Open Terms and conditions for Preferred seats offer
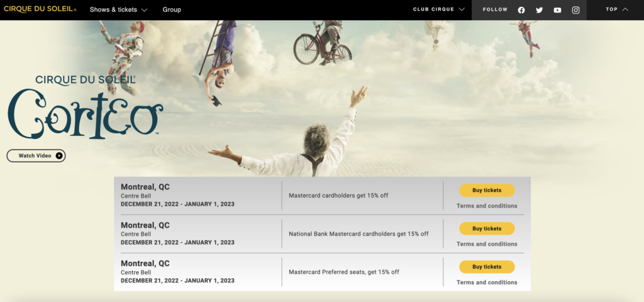Image resolution: width=644 pixels, height=302 pixels. (487, 282)
